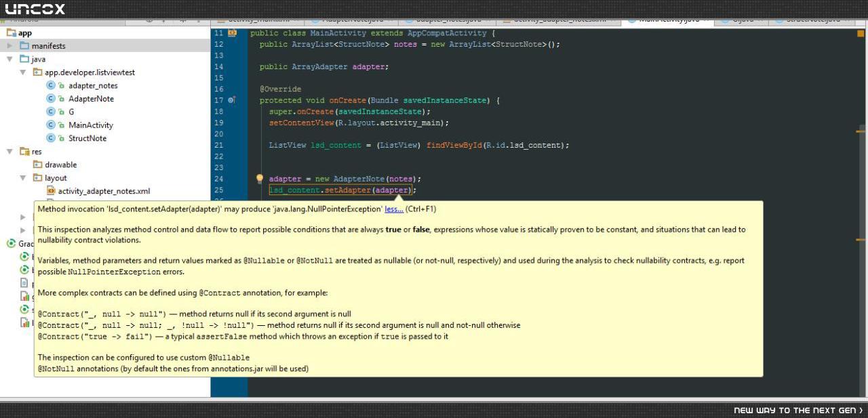Click the 'less...' link in the tooltip

pyautogui.click(x=394, y=209)
